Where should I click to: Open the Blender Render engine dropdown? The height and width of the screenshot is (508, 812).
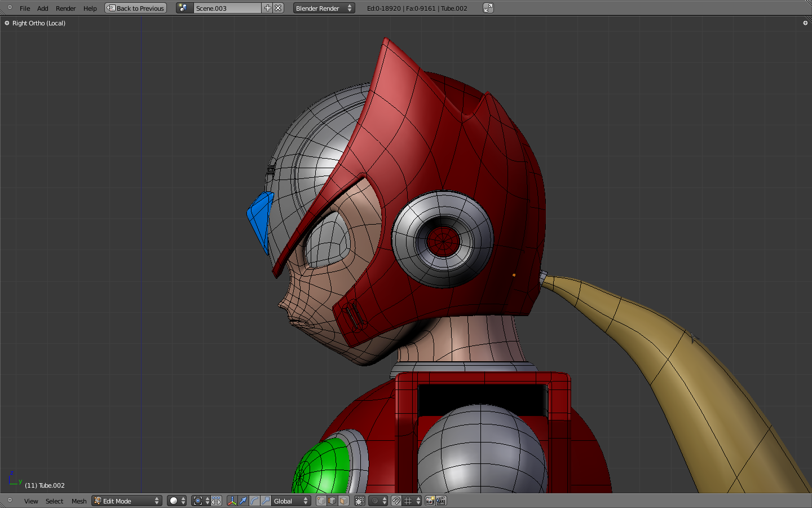(x=324, y=8)
